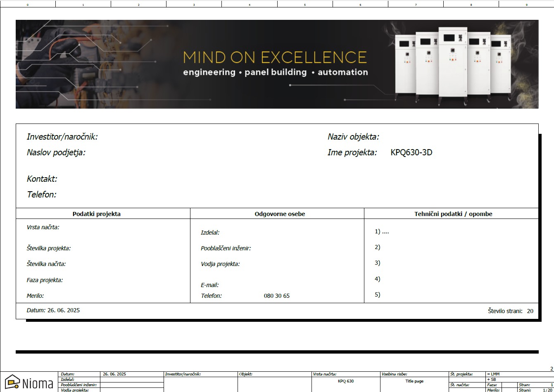The width and height of the screenshot is (554, 392).
Task: Select the Podatki projekta table header
Action: [x=97, y=214]
